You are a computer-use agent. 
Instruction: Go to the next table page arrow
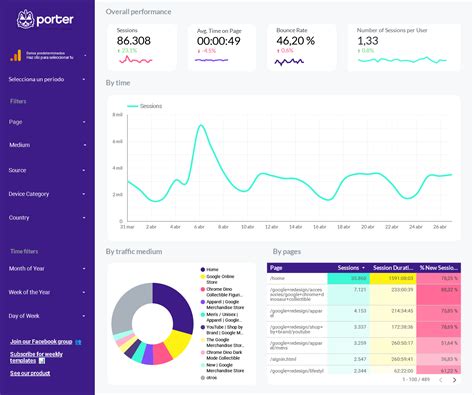[454, 380]
